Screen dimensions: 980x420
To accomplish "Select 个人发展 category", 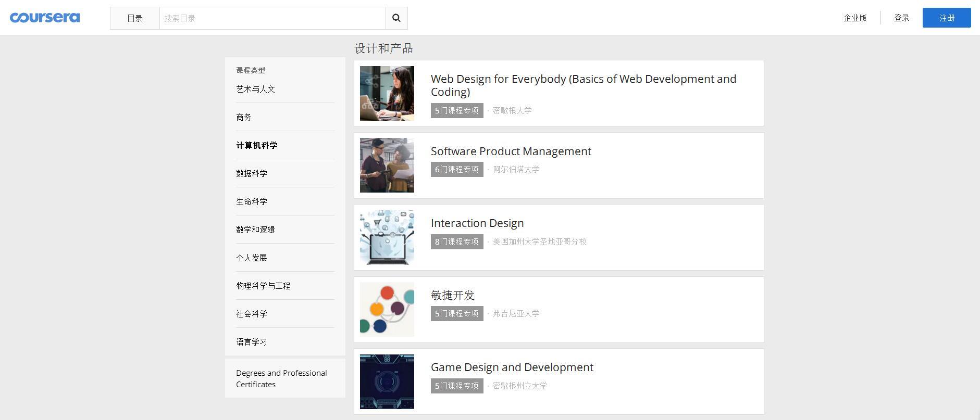I will click(252, 258).
